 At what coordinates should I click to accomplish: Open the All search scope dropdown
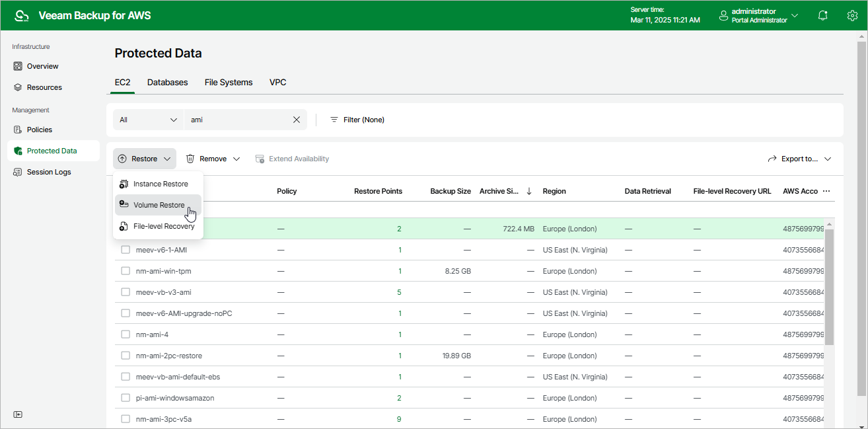148,120
